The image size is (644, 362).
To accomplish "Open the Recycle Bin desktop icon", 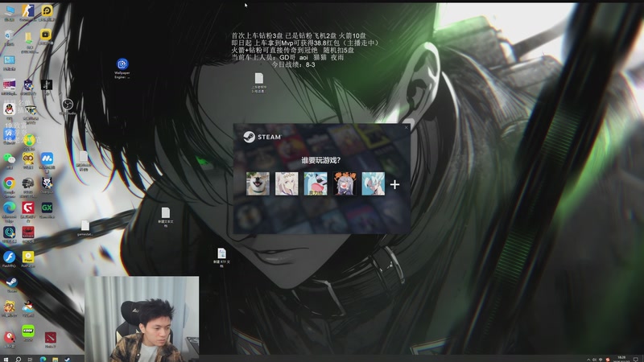I will point(9,38).
